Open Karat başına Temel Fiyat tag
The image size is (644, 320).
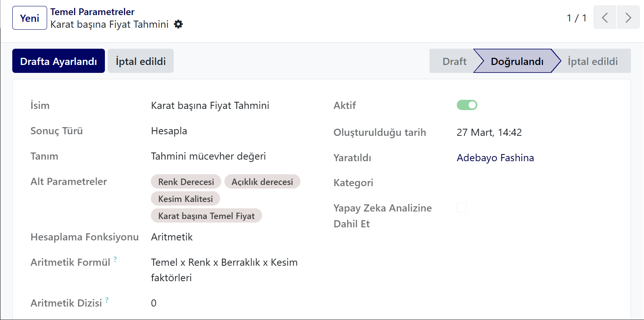(x=206, y=216)
